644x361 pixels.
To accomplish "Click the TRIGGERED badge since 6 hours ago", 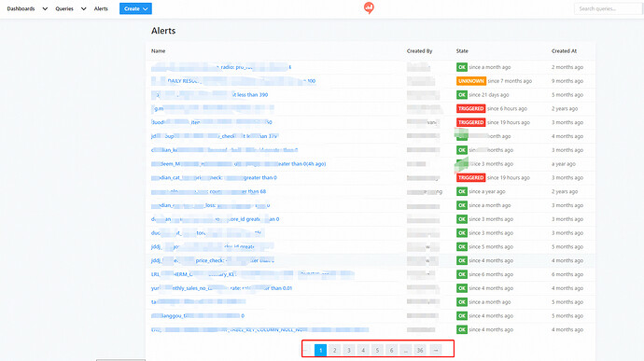I will point(471,108).
